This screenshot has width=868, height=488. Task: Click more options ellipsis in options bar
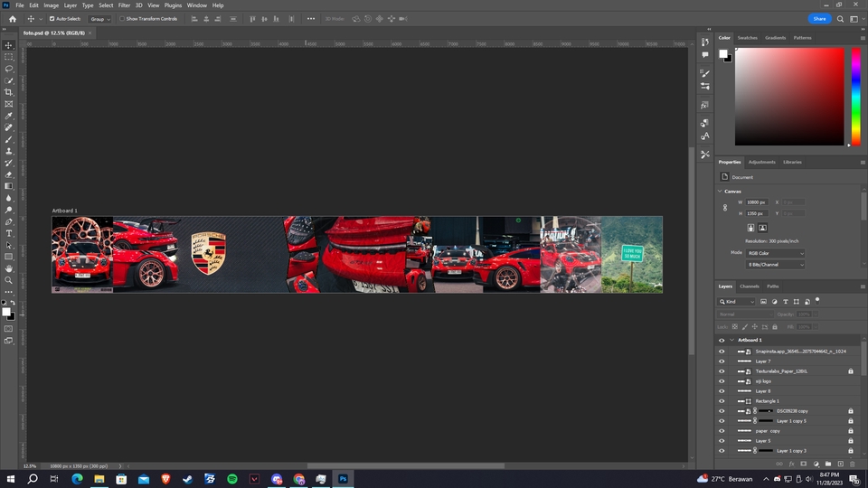[x=310, y=19]
